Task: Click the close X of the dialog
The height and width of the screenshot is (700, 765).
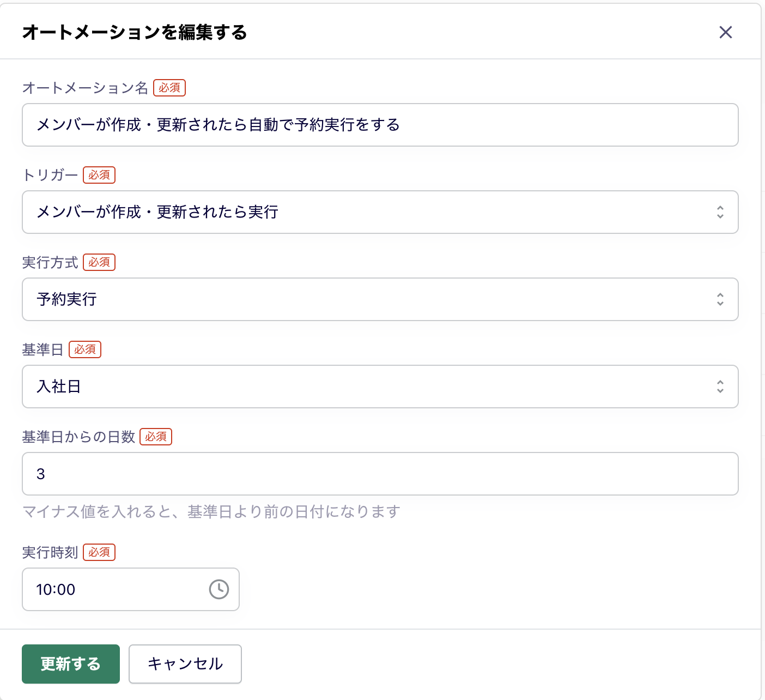Action: click(726, 32)
